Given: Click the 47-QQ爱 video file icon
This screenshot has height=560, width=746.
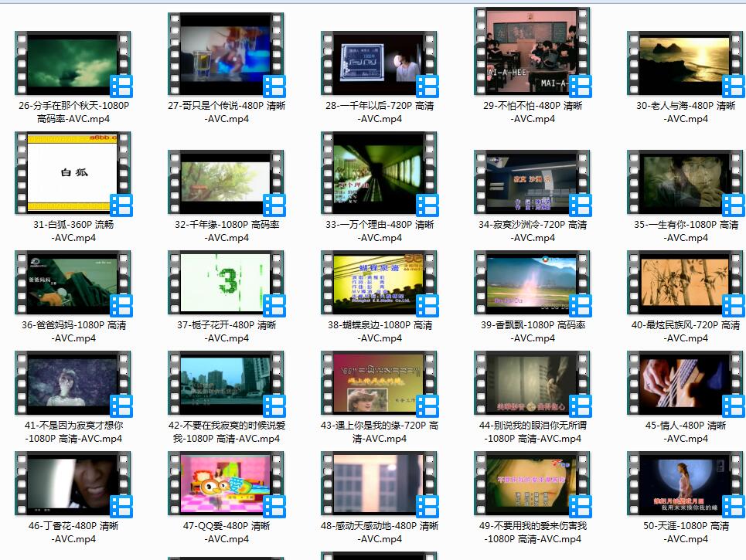Looking at the screenshot, I should (x=227, y=484).
